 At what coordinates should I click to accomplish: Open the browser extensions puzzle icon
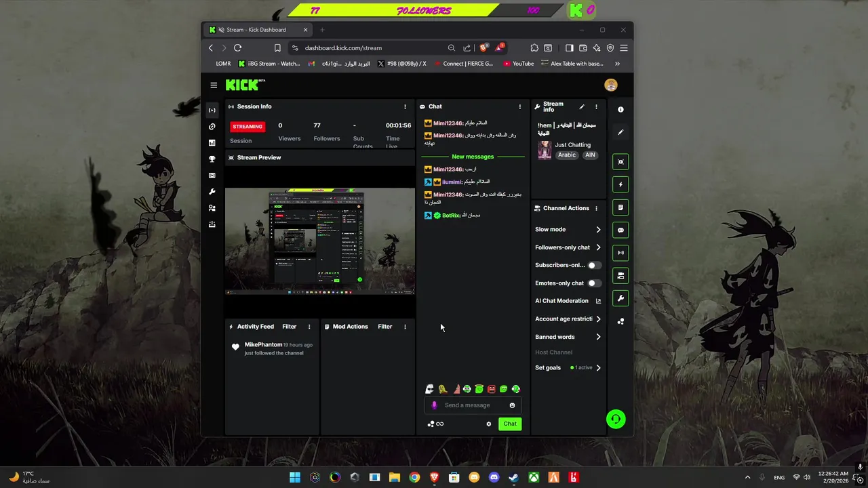coord(534,47)
